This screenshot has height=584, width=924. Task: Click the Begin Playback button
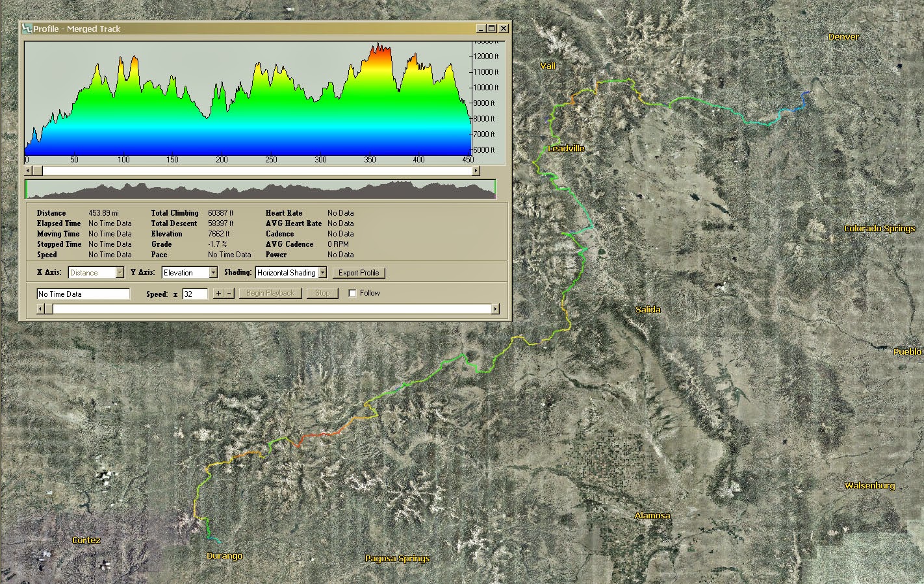coord(270,294)
